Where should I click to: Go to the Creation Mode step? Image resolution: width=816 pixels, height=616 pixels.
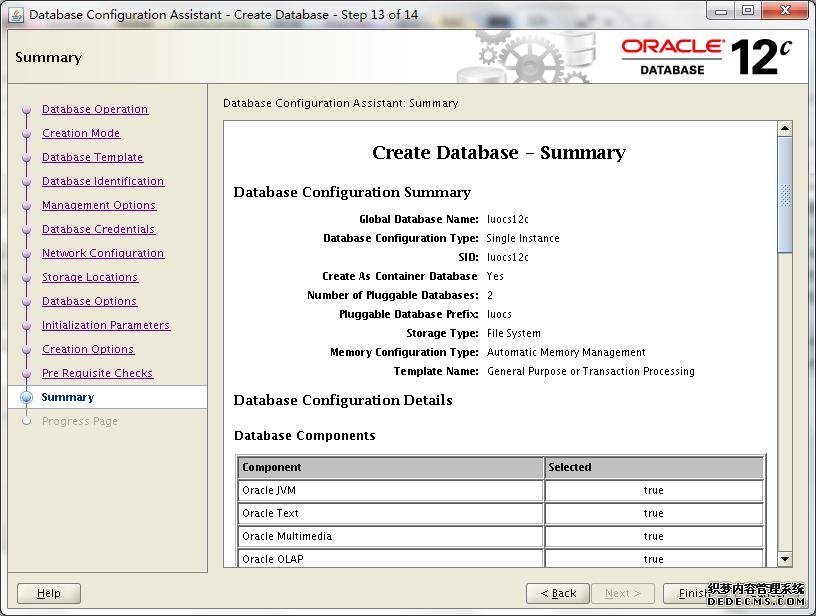click(81, 134)
